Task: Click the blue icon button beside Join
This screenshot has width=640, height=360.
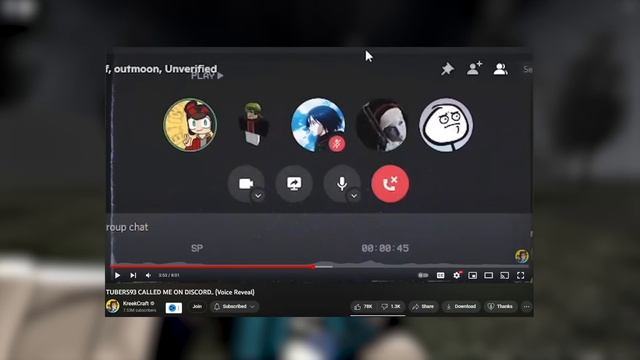Action: (174, 307)
